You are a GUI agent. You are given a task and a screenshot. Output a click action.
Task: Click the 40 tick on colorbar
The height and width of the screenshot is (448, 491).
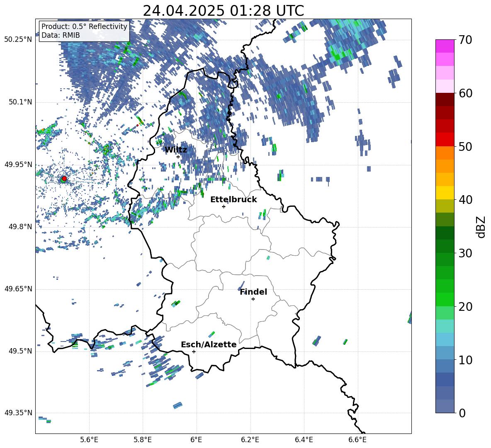pyautogui.click(x=465, y=200)
